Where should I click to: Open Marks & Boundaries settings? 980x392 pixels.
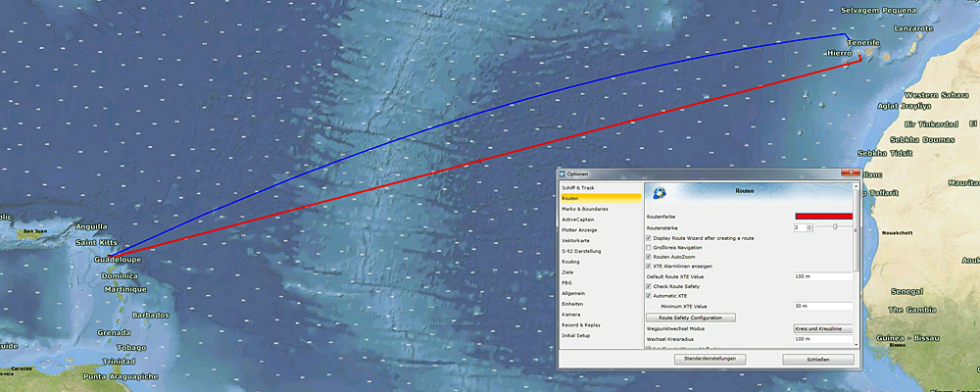click(585, 209)
